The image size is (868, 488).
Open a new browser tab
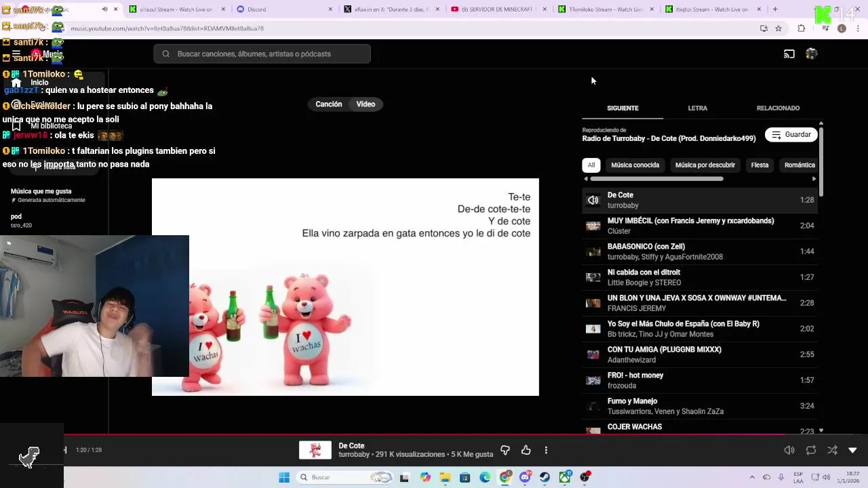pyautogui.click(x=775, y=9)
